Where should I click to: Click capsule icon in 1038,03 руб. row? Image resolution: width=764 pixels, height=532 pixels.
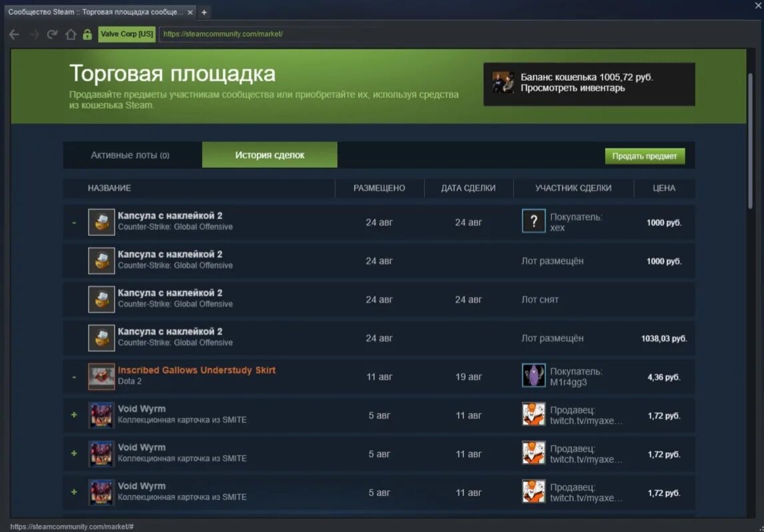click(x=101, y=338)
